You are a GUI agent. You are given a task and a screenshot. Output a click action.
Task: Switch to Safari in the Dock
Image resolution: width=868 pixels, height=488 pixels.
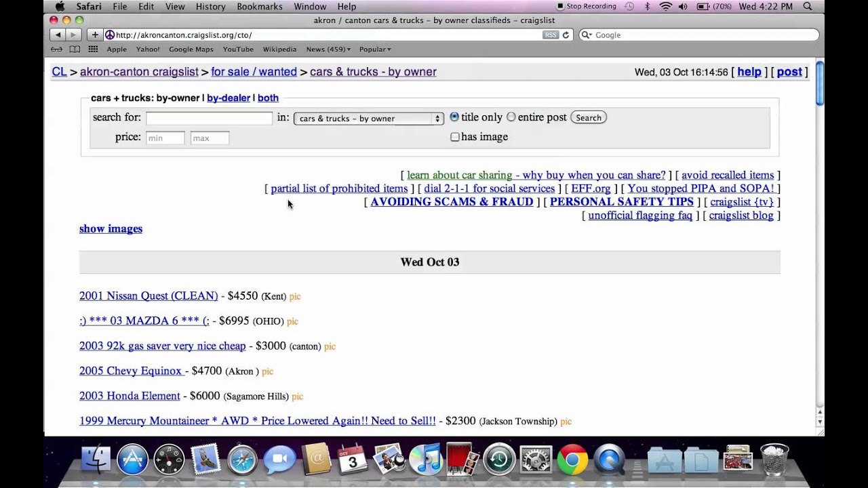coord(242,460)
